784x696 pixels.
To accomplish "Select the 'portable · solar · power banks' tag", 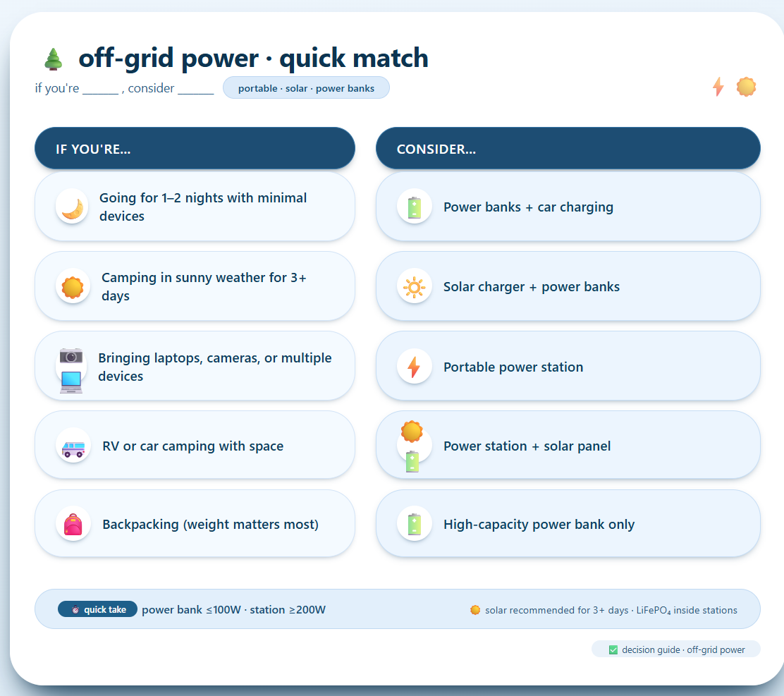I will click(306, 88).
